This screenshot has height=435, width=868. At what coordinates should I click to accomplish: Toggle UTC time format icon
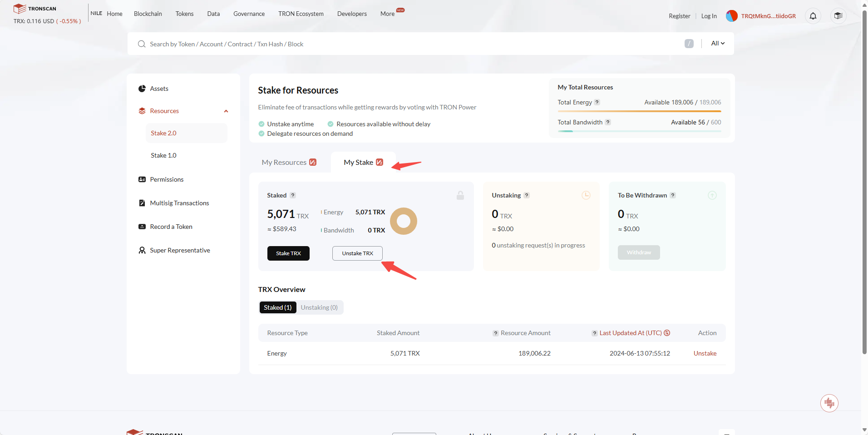coord(667,333)
